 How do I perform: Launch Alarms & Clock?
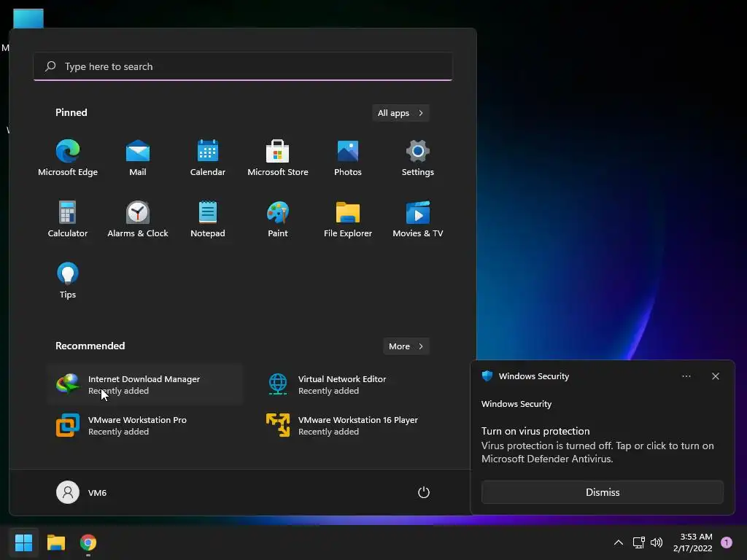click(x=138, y=219)
